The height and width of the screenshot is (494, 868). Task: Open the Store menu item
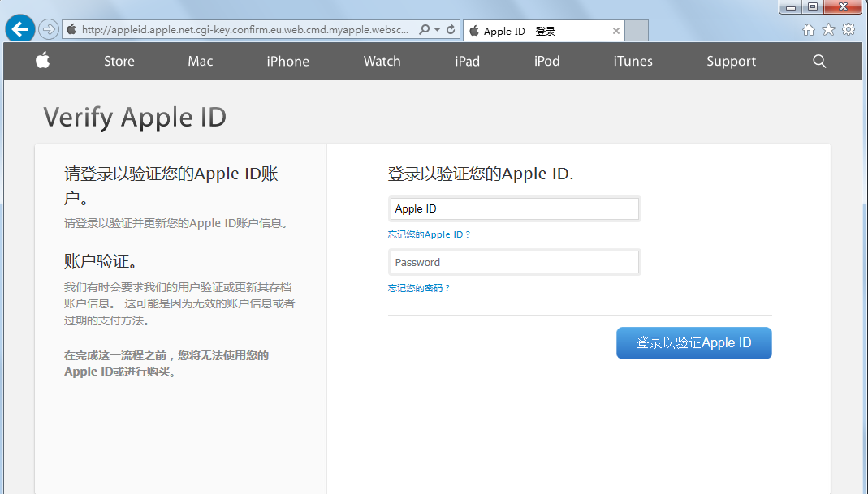tap(119, 61)
